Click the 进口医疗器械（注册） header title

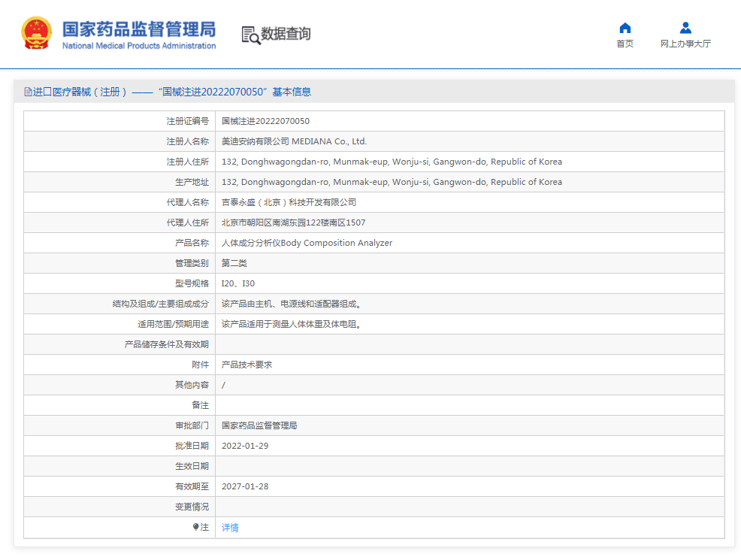[x=80, y=92]
